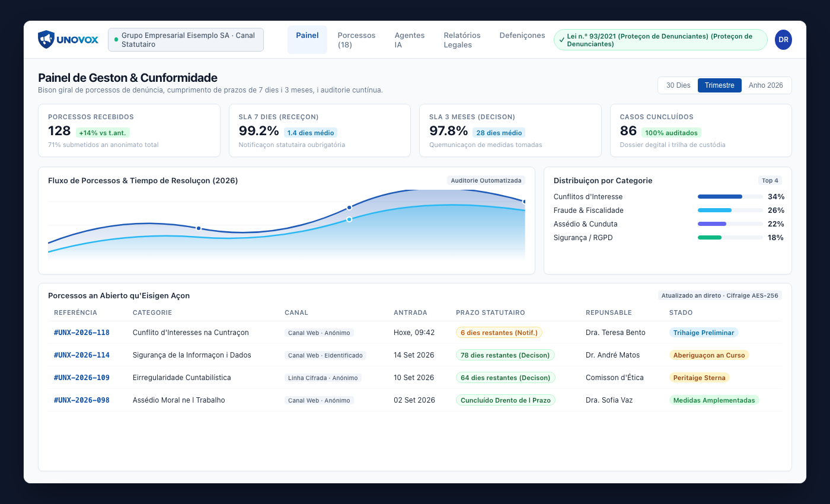Open the Agentes IA tab
Image resolution: width=830 pixels, height=504 pixels.
point(410,40)
